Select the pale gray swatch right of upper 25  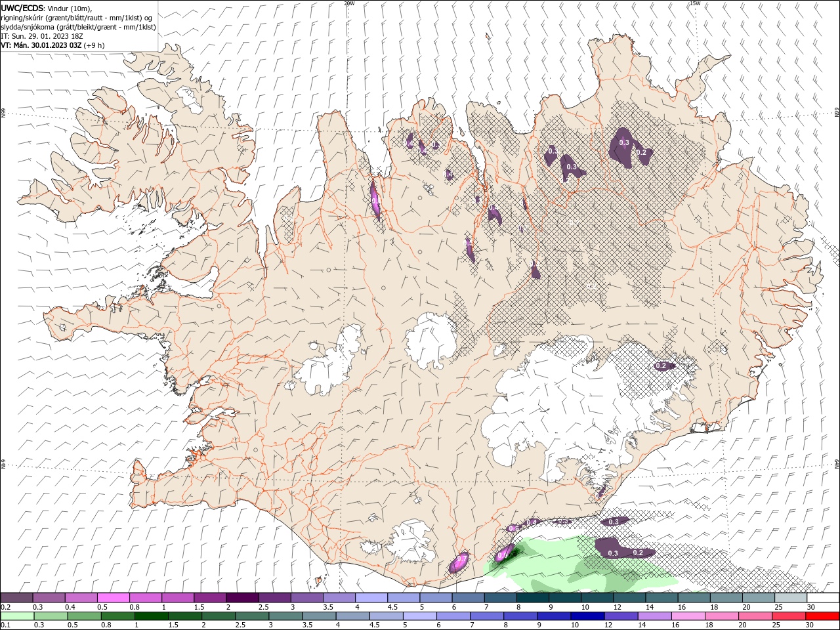click(791, 598)
